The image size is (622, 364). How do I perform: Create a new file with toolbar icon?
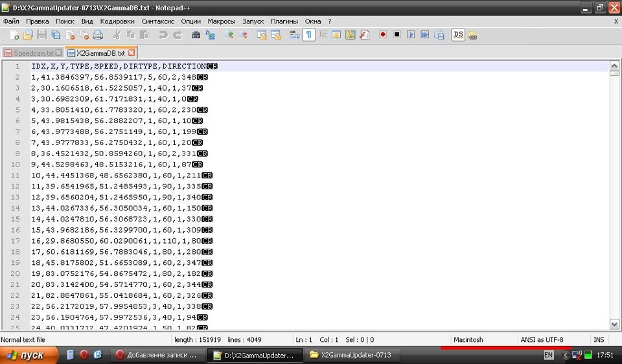(14, 35)
